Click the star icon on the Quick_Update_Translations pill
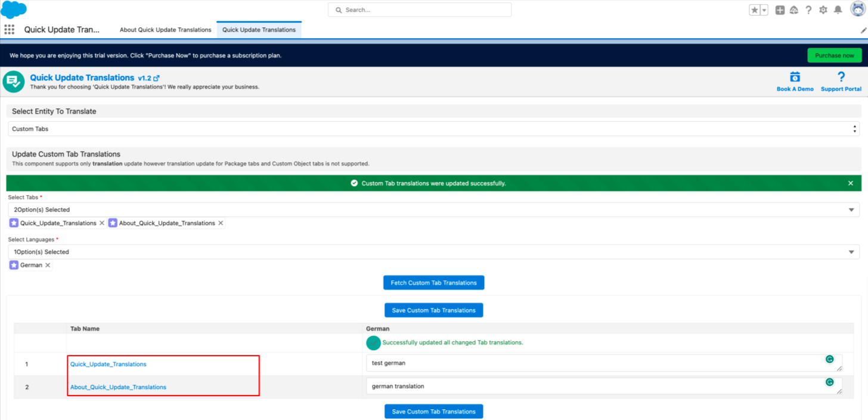 14,223
